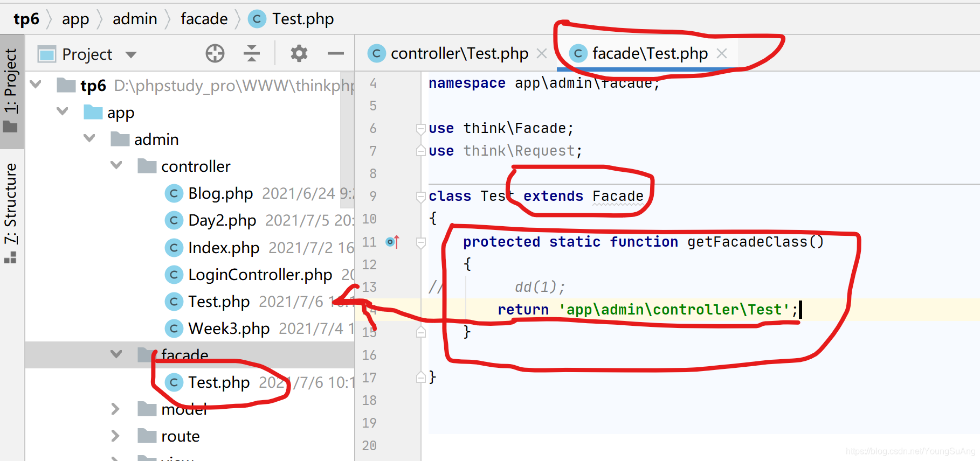Fold the use imports block on line 6

[x=421, y=129]
